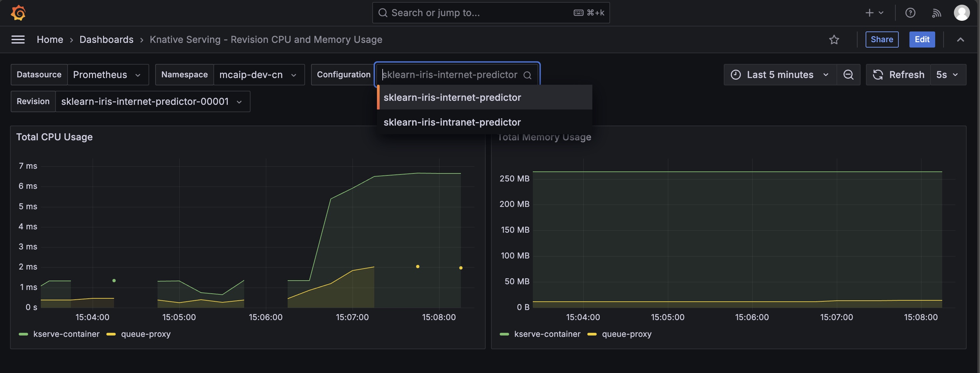The height and width of the screenshot is (373, 980).
Task: Go to Dashboards breadcrumb
Action: tap(106, 40)
